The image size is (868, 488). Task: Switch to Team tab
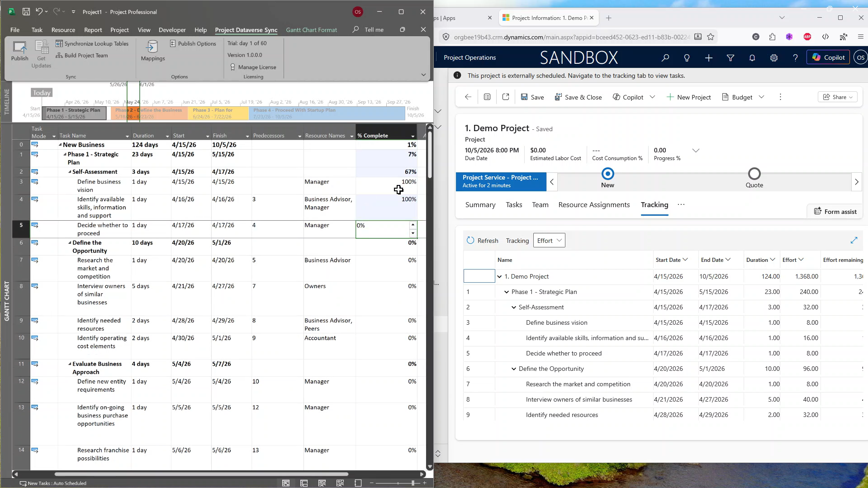click(x=540, y=204)
